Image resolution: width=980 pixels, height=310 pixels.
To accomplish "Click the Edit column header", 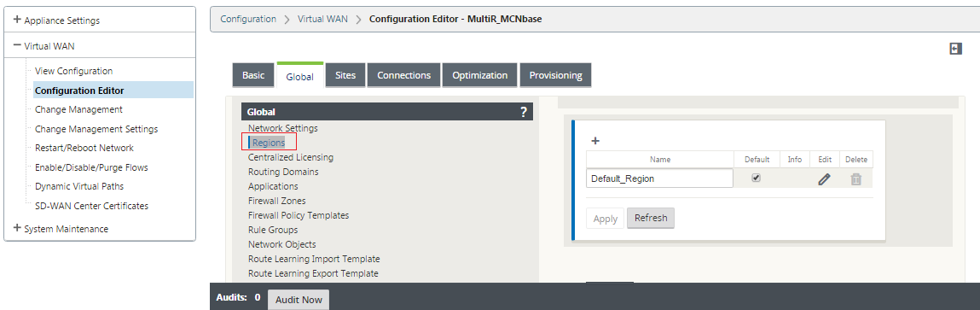I will [825, 160].
